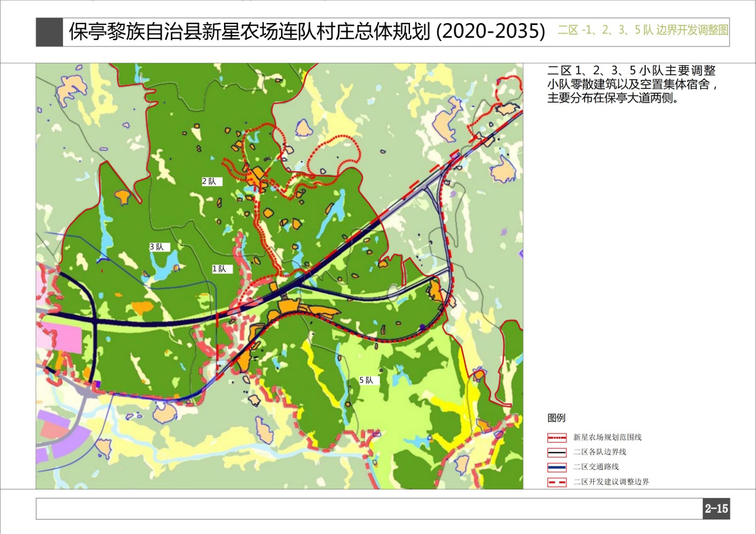Viewport: 756px width, 534px height.
Task: Click description line 二区1、2、3、5小队主要调整
Action: tap(631, 71)
